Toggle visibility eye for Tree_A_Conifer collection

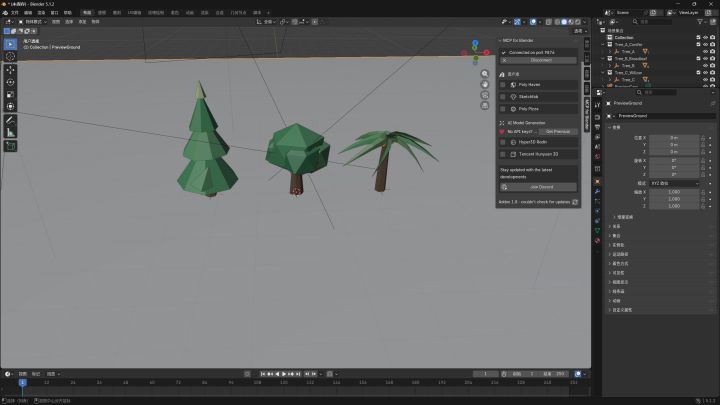705,45
